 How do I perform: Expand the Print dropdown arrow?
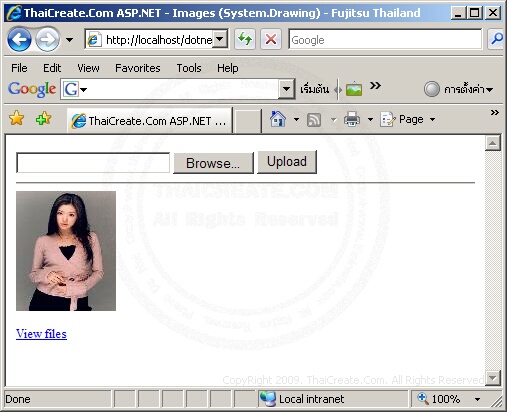coord(370,119)
